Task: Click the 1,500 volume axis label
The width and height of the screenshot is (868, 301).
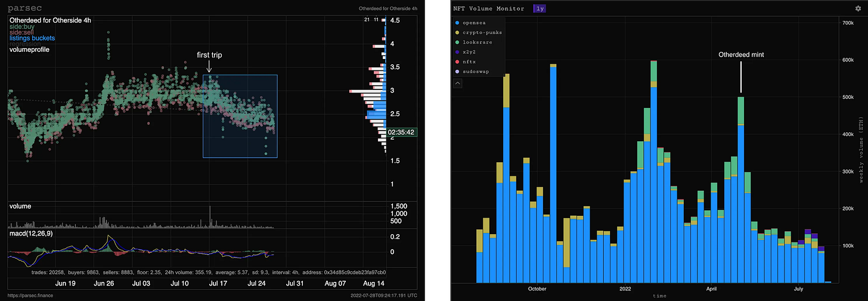Action: (399, 206)
